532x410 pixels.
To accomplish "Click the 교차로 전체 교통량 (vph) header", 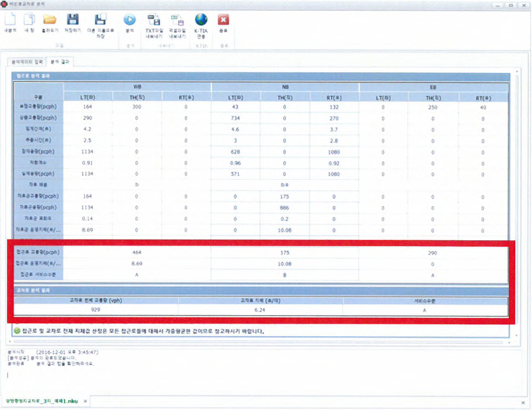I will [x=96, y=300].
